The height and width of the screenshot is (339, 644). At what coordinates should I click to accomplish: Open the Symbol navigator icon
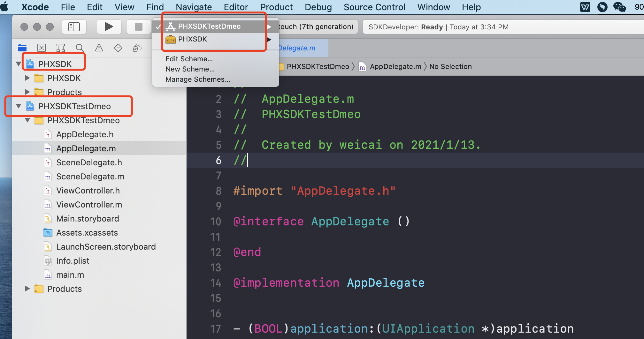(61, 48)
